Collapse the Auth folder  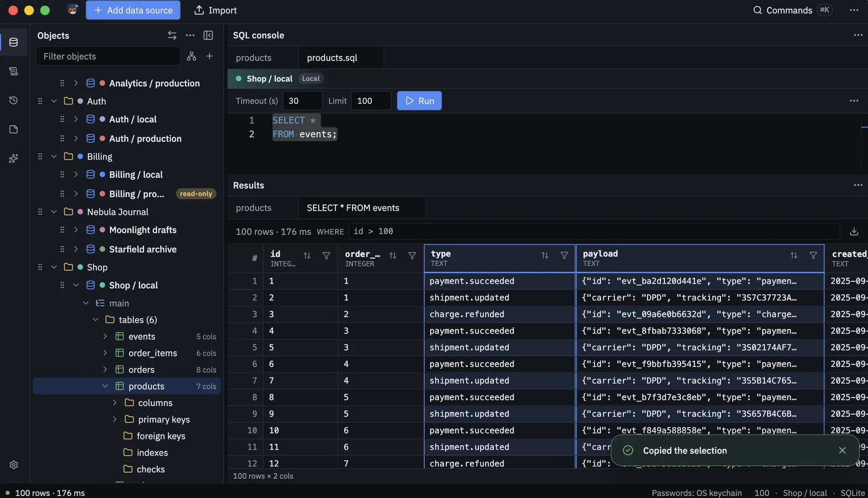54,101
